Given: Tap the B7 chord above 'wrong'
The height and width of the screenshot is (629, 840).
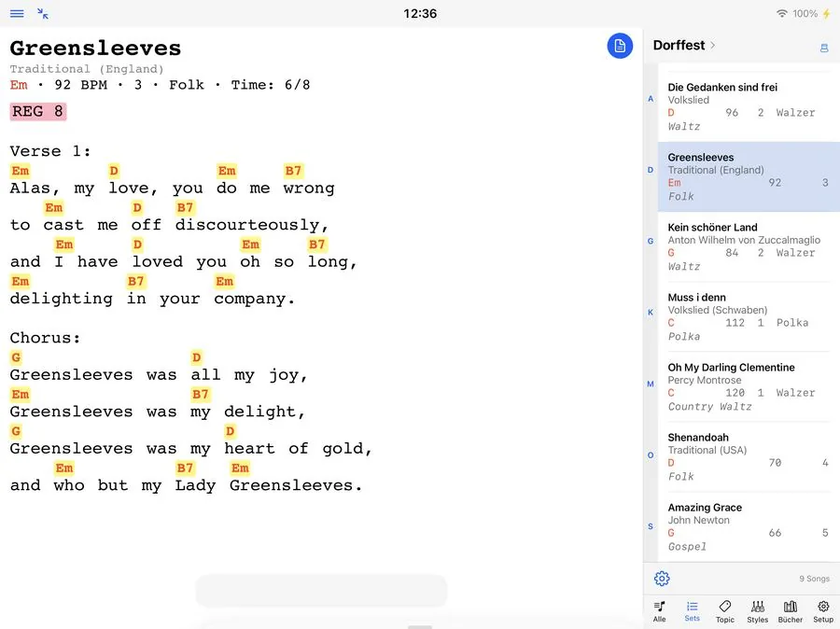Looking at the screenshot, I should coord(293,171).
